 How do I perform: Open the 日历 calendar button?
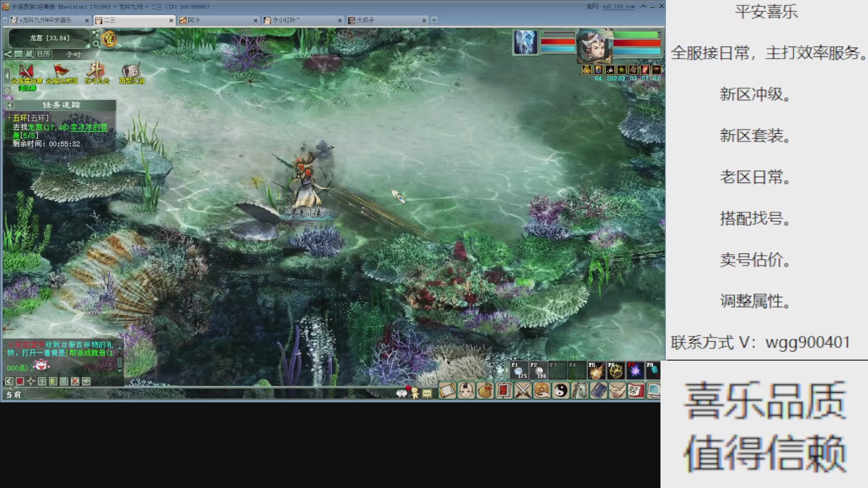pos(43,54)
